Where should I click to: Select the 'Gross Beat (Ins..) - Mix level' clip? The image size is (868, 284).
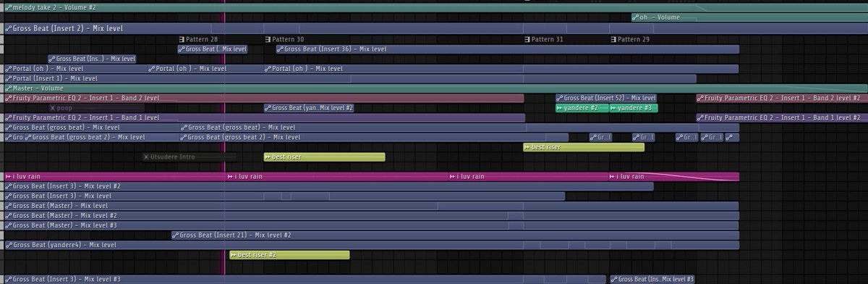pyautogui.click(x=92, y=59)
